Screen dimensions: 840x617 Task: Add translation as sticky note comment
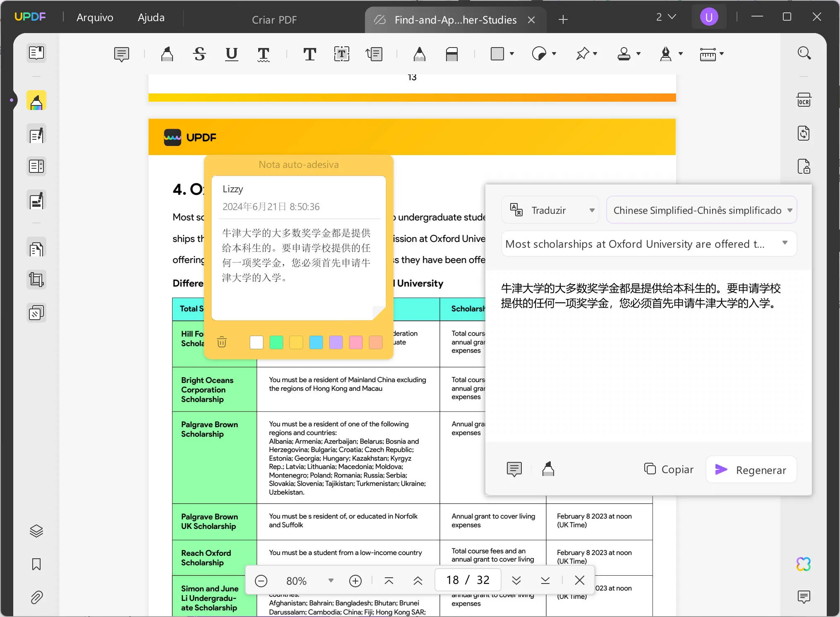pyautogui.click(x=514, y=469)
